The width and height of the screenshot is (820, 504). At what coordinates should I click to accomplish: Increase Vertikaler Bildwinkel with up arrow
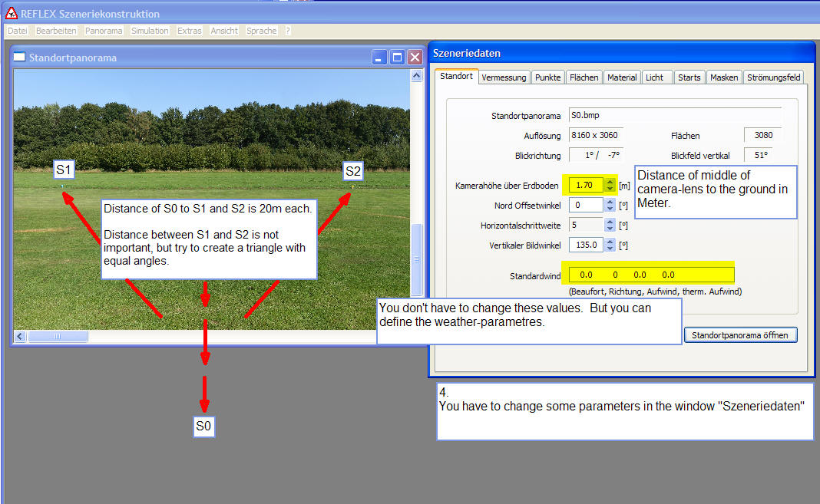(x=610, y=242)
